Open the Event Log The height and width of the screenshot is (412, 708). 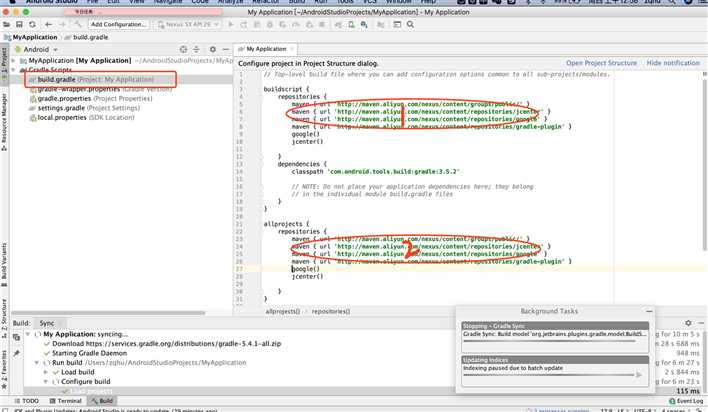point(686,401)
